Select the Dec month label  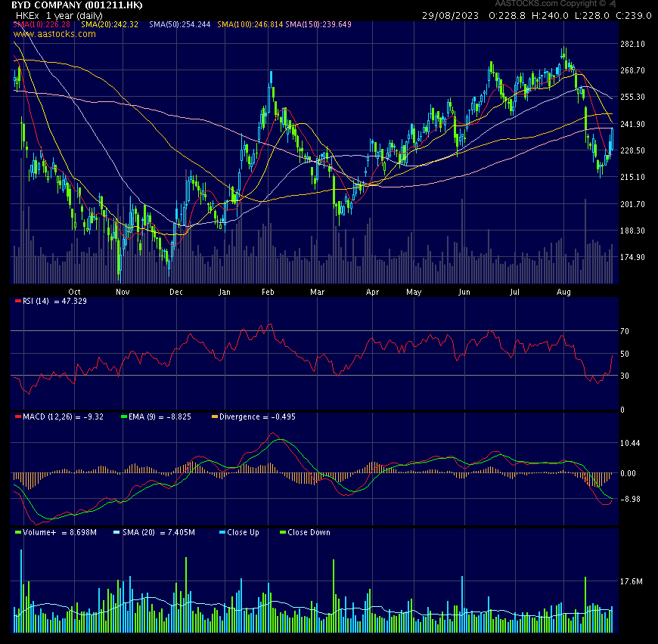point(176,292)
